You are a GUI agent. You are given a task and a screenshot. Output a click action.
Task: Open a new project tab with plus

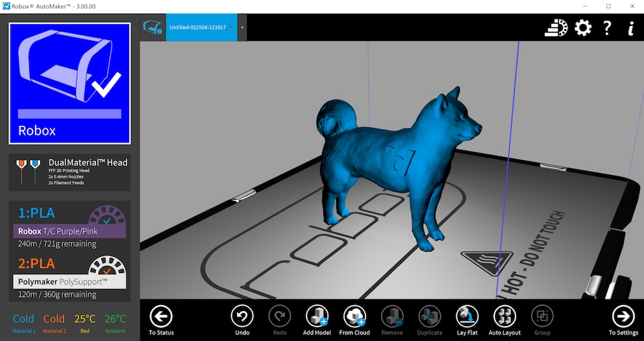(x=242, y=27)
